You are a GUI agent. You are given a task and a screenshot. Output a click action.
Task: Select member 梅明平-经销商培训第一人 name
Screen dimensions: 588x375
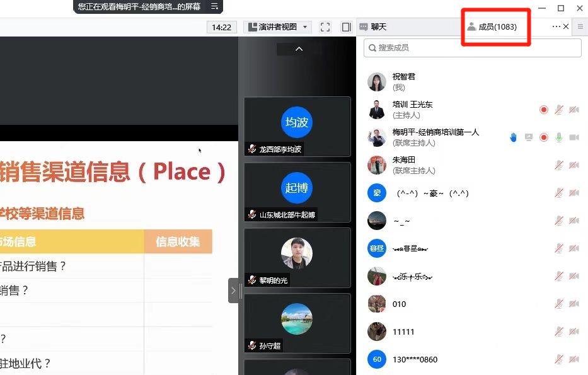click(435, 132)
